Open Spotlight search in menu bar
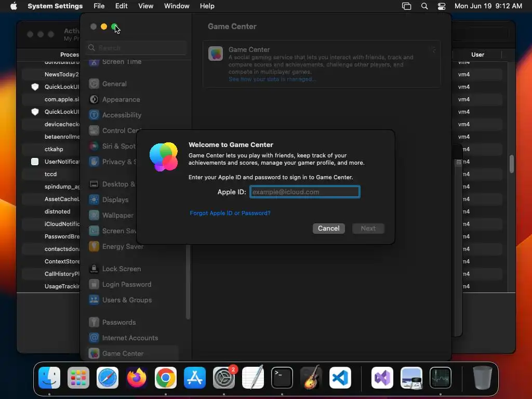Viewport: 532px width, 399px height. click(x=424, y=6)
